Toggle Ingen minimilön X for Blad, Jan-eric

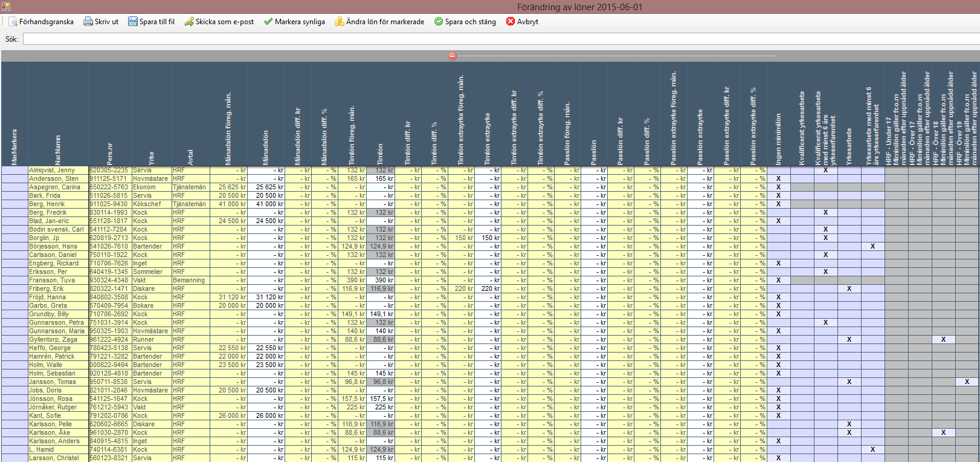[779, 221]
